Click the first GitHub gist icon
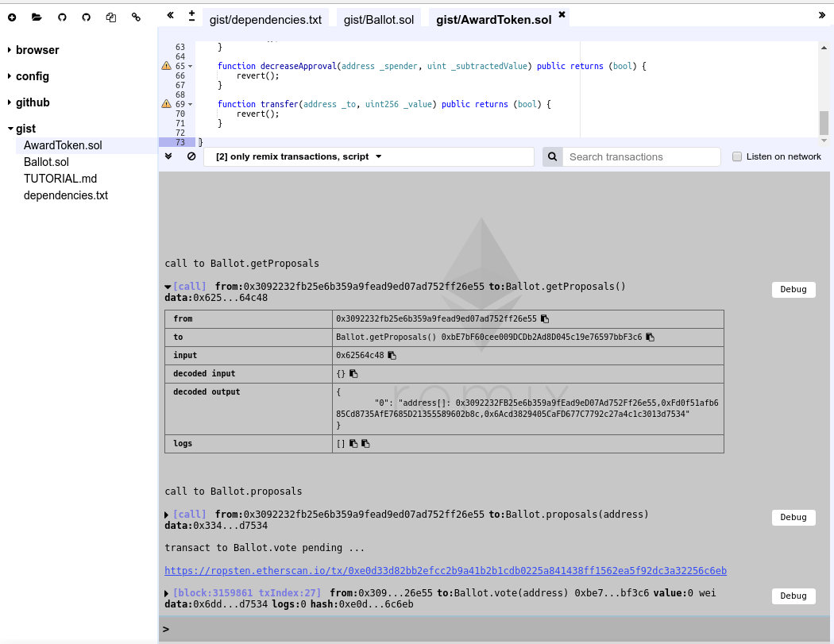The height and width of the screenshot is (644, 834). (62, 17)
